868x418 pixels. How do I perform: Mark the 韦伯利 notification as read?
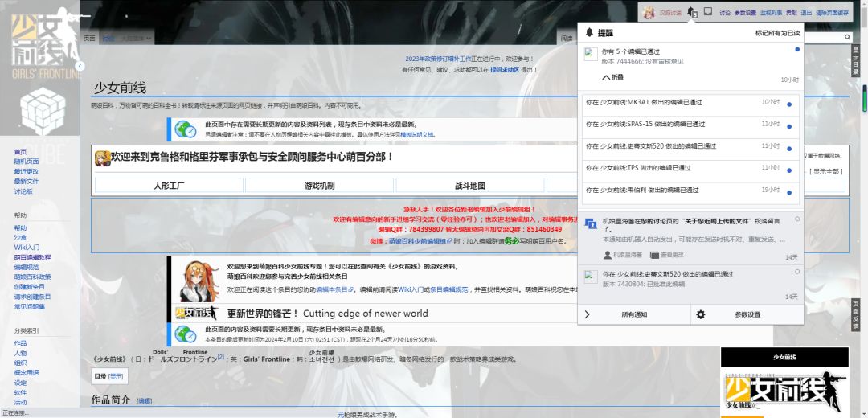(789, 193)
